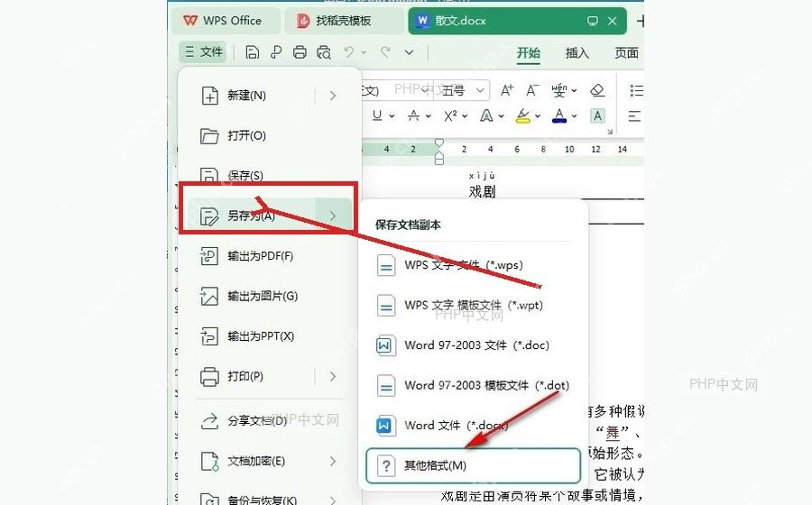Switch to the 页面 ribbon tab

[626, 53]
